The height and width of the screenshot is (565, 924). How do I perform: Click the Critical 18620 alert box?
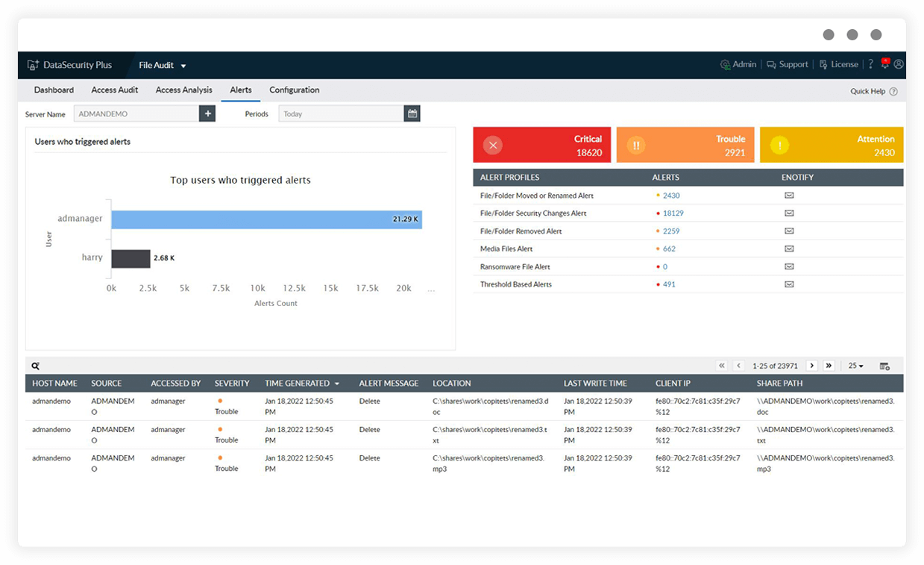click(541, 144)
